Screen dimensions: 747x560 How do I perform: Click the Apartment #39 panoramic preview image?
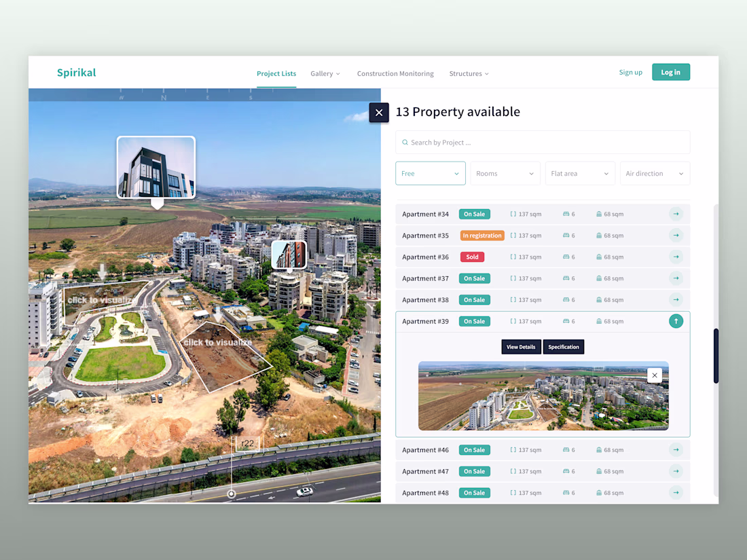pos(543,396)
